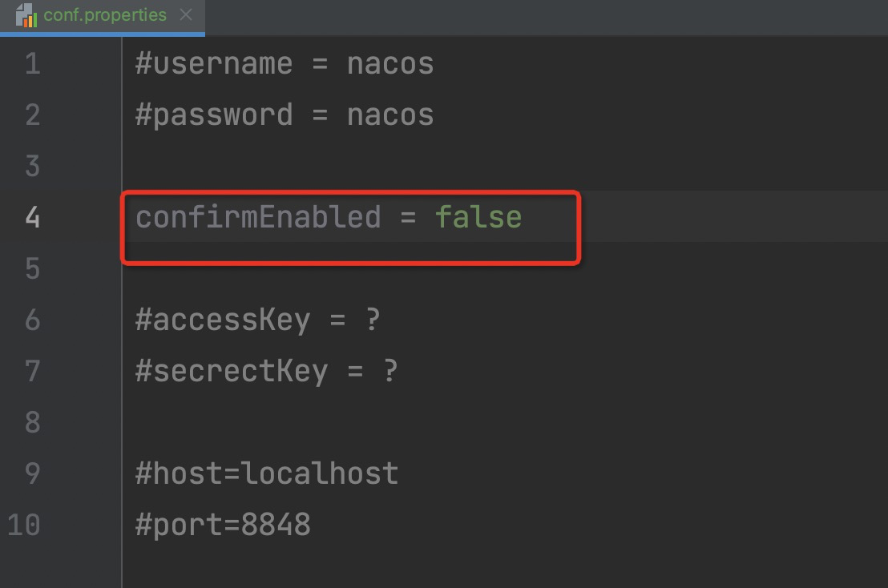Close the conf.properties tab
This screenshot has width=888, height=588.
186,14
